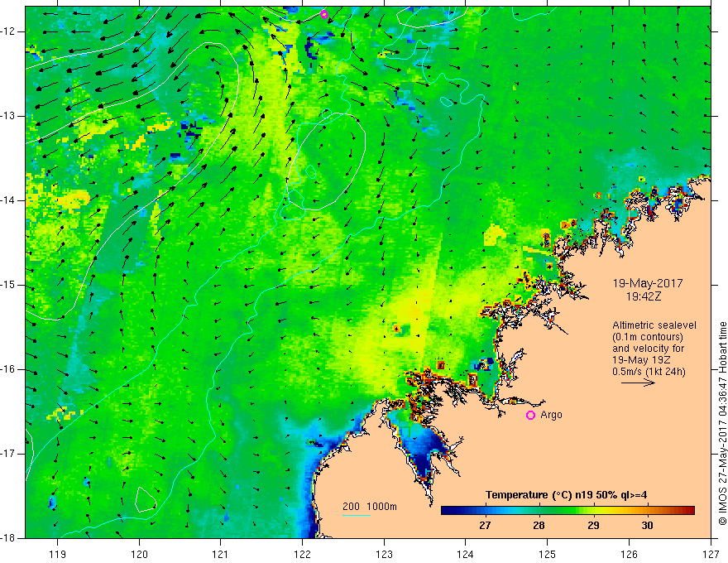Viewport: 728px width, 563px height.
Task: Click the latitude label -12
Action: coord(9,31)
